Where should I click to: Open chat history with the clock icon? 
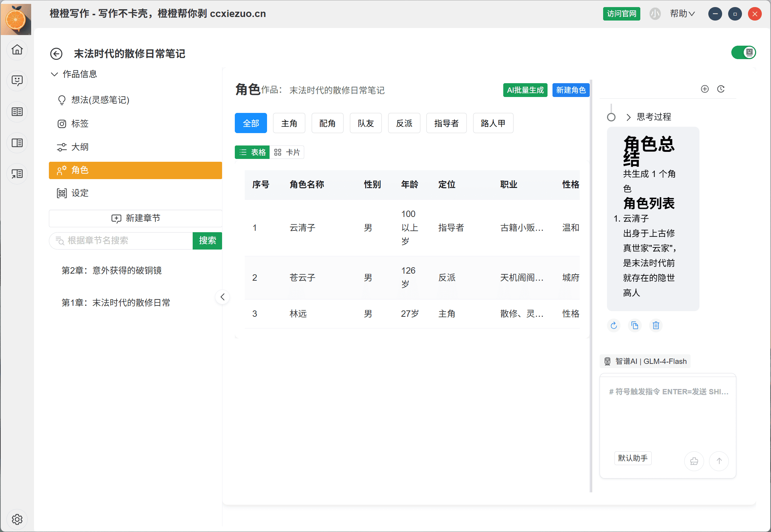(721, 89)
